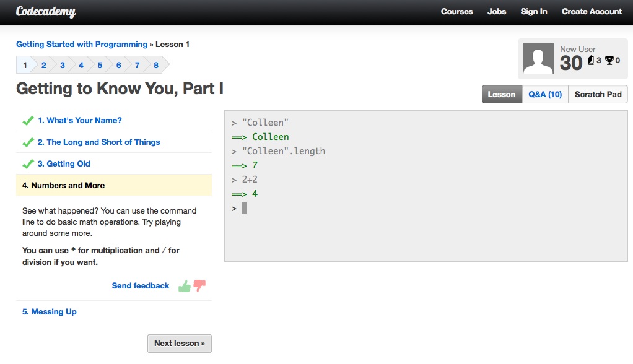Switch to the Q&A (10) tab

click(545, 94)
